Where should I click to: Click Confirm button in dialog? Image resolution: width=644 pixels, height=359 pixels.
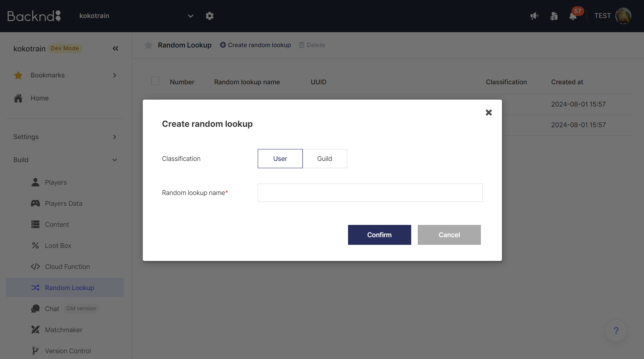tap(379, 235)
